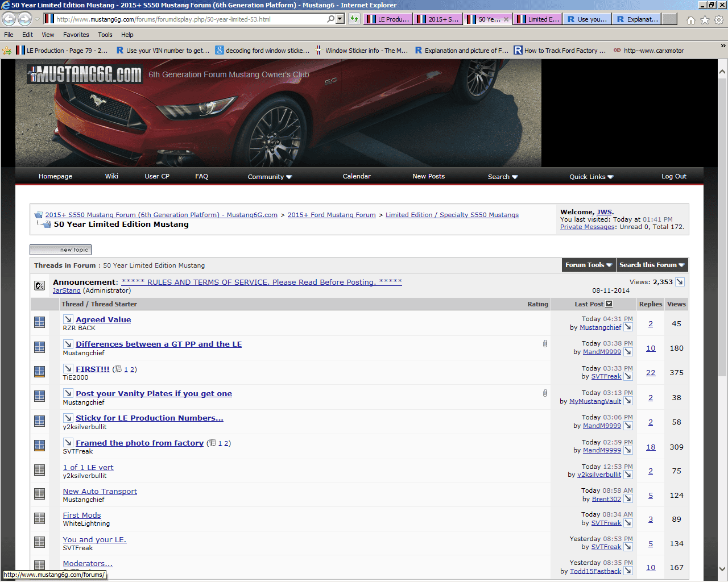The image size is (728, 582).
Task: Expand the address bar URL dropdown
Action: pos(340,19)
